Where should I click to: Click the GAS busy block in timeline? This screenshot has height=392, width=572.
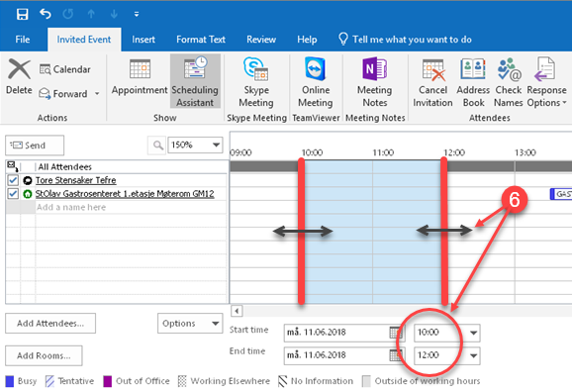(x=561, y=194)
